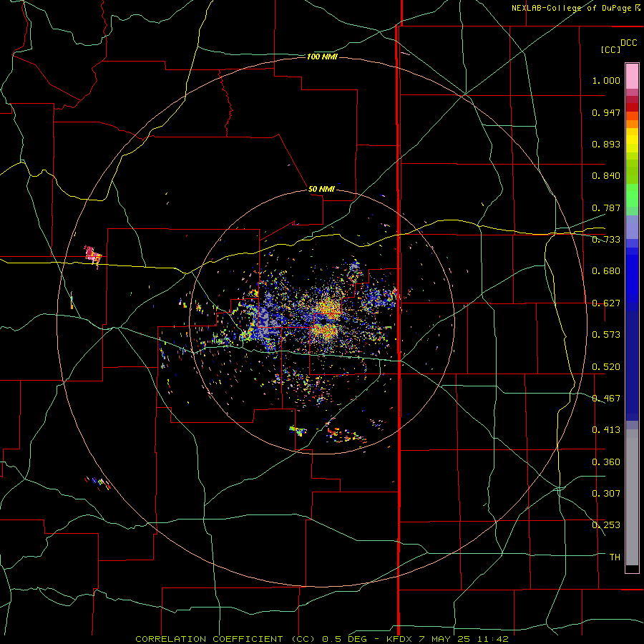This screenshot has height=644, width=644.
Task: Click the Correlation Coefficient KFDX caption
Action: click(x=322, y=639)
